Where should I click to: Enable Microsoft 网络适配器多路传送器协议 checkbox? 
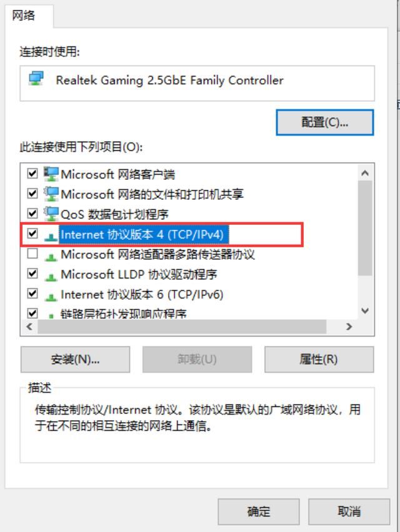click(x=32, y=254)
